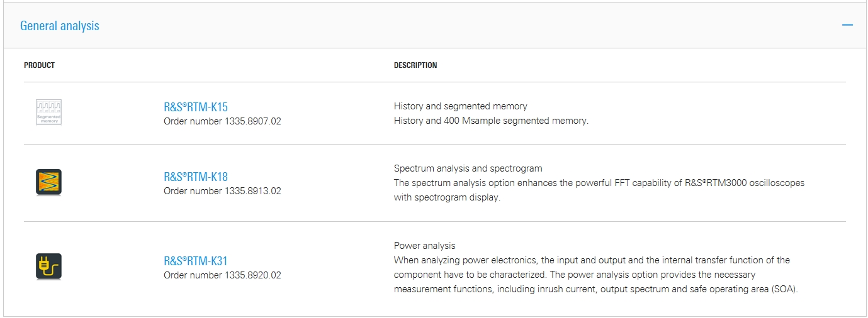868x318 pixels.
Task: Open the orange spectrum analysis icon
Action: pyautogui.click(x=48, y=182)
